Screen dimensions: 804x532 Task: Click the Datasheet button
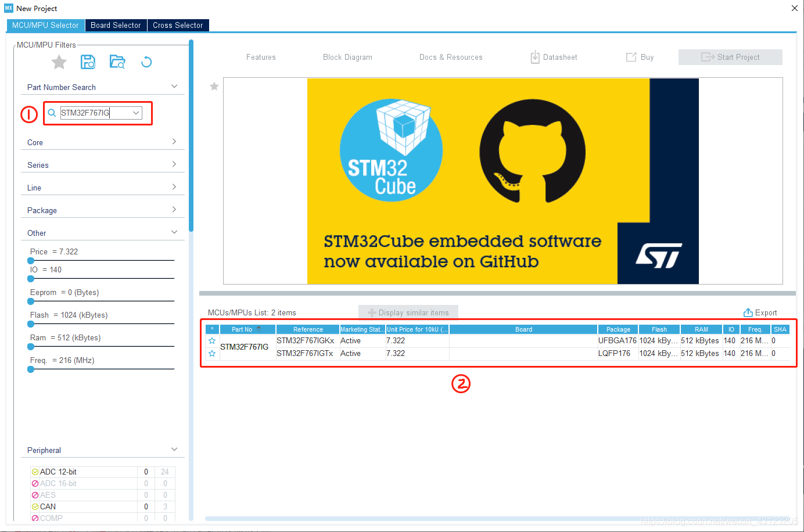(554, 57)
